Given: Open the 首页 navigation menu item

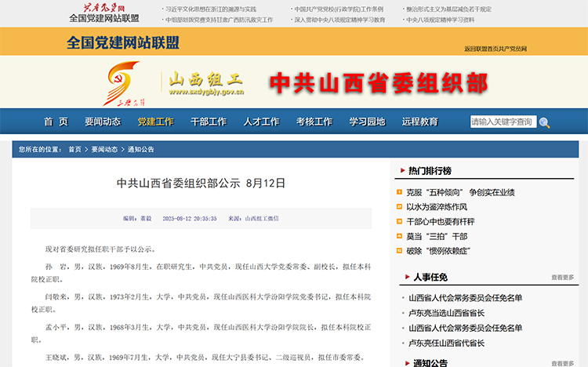Looking at the screenshot, I should (56, 122).
